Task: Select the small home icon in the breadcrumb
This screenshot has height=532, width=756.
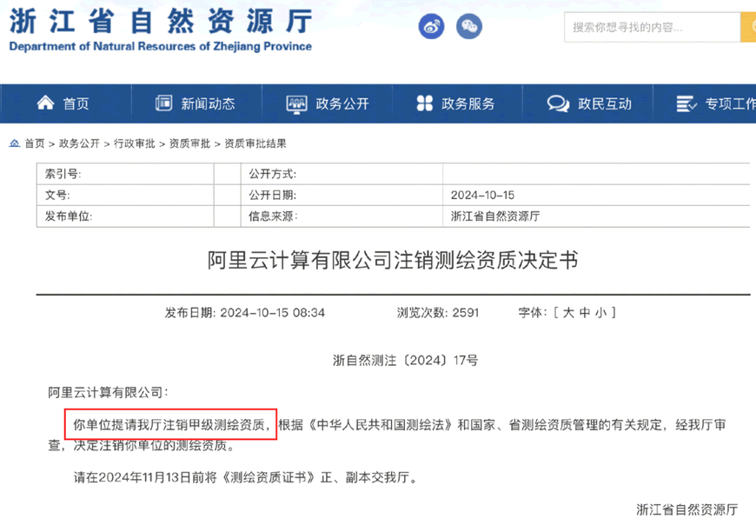Action: [14, 143]
